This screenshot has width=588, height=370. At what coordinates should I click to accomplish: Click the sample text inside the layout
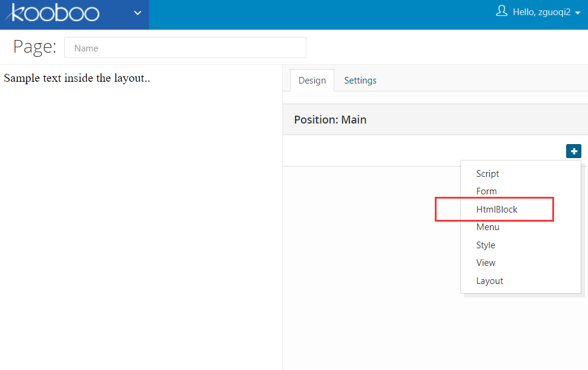[77, 78]
